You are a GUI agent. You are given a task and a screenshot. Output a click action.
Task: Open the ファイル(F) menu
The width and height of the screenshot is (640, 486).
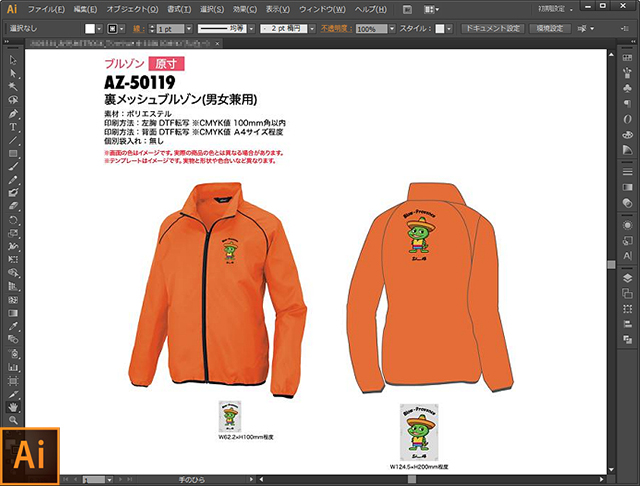click(47, 9)
